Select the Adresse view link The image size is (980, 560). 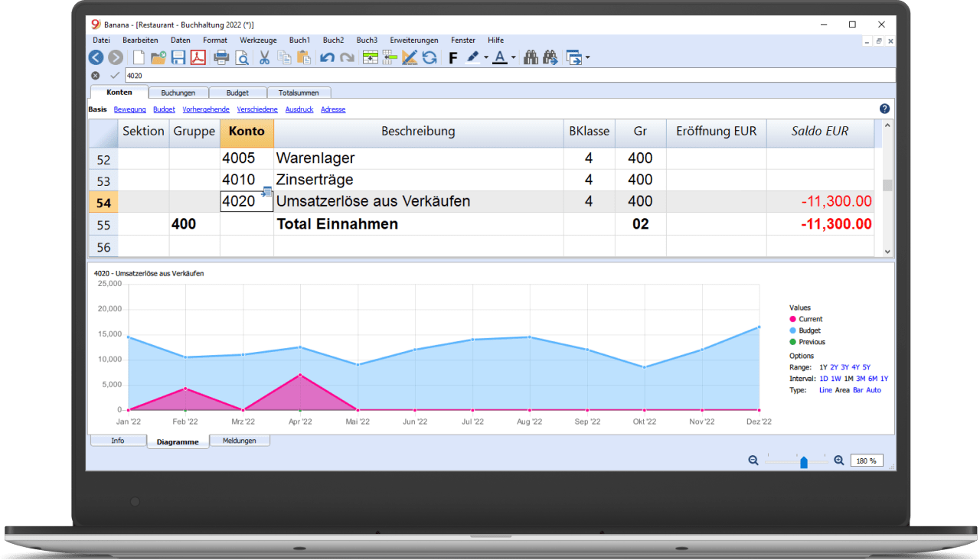click(333, 109)
